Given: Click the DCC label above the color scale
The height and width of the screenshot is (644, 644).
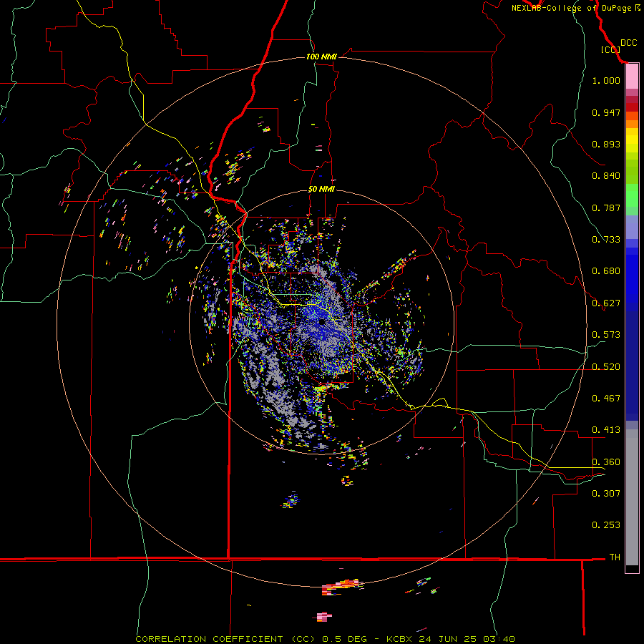Looking at the screenshot, I should (628, 43).
